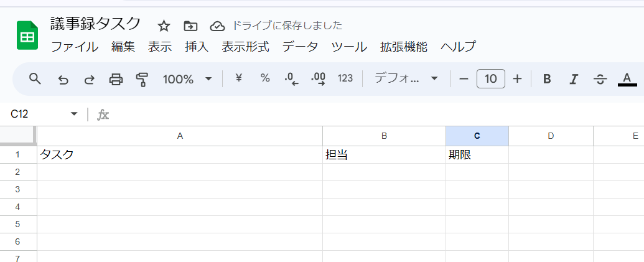This screenshot has height=262, width=644.
Task: Activate the paint format tool
Action: click(142, 79)
